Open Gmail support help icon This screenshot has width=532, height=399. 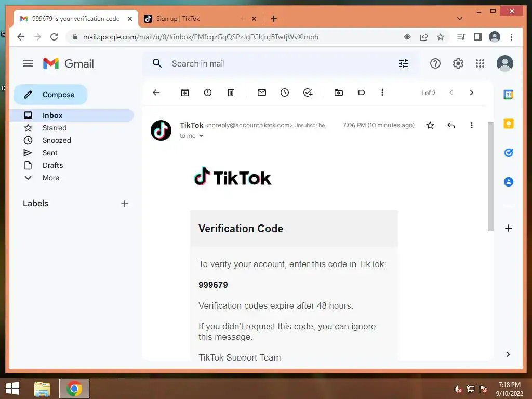[435, 63]
